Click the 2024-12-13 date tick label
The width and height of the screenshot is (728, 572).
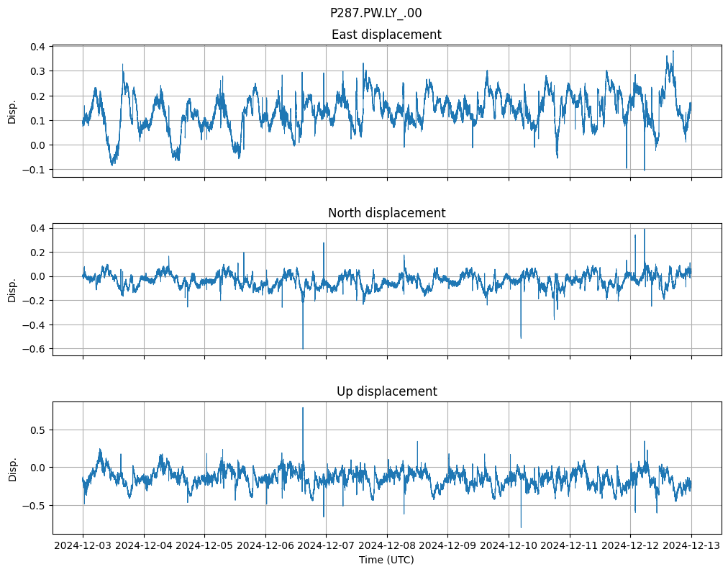(x=692, y=546)
